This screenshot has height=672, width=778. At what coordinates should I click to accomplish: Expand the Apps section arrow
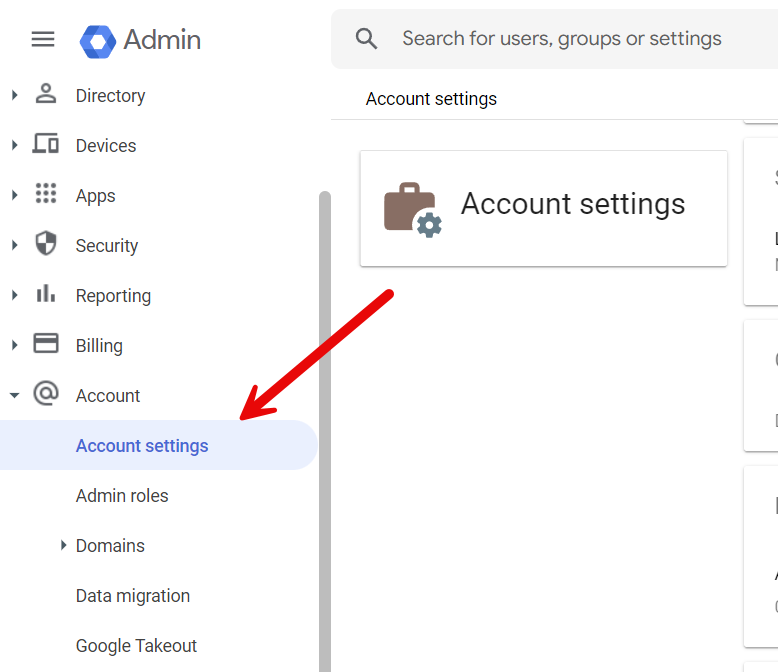[14, 195]
